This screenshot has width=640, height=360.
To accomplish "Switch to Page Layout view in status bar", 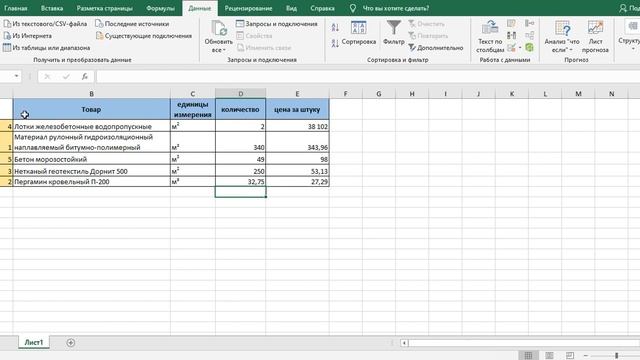I will click(549, 356).
